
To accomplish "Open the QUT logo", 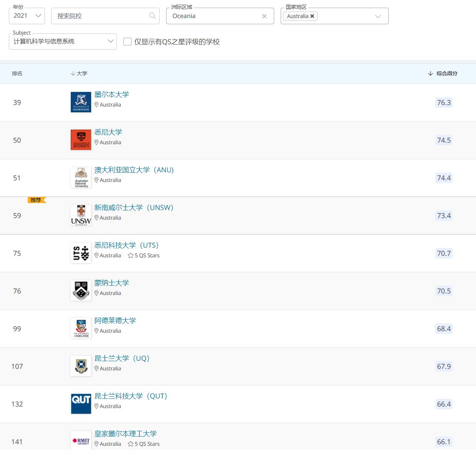I will click(x=81, y=403).
